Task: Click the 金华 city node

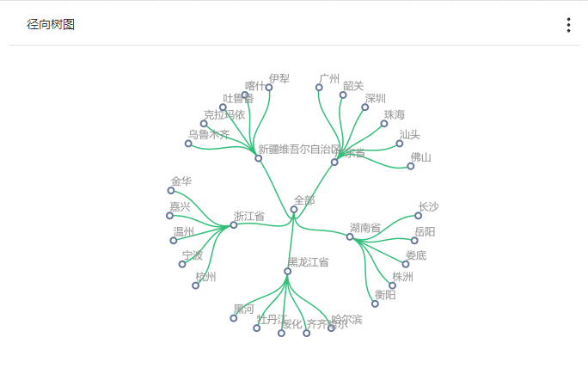Action: coord(171,191)
